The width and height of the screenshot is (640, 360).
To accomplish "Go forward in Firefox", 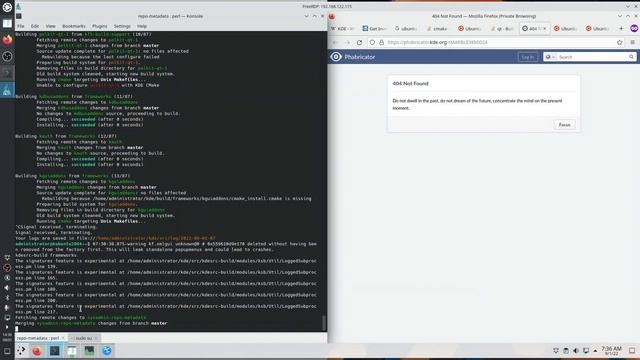I will [x=347, y=42].
